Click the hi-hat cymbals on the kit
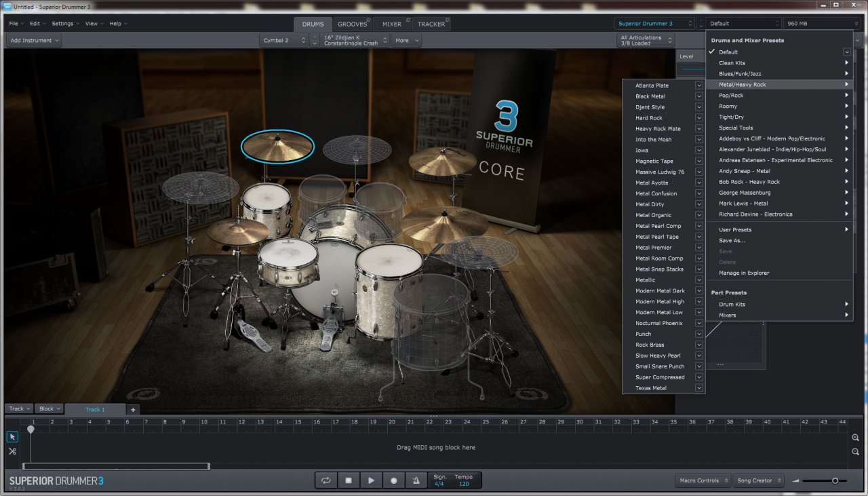 pyautogui.click(x=238, y=232)
